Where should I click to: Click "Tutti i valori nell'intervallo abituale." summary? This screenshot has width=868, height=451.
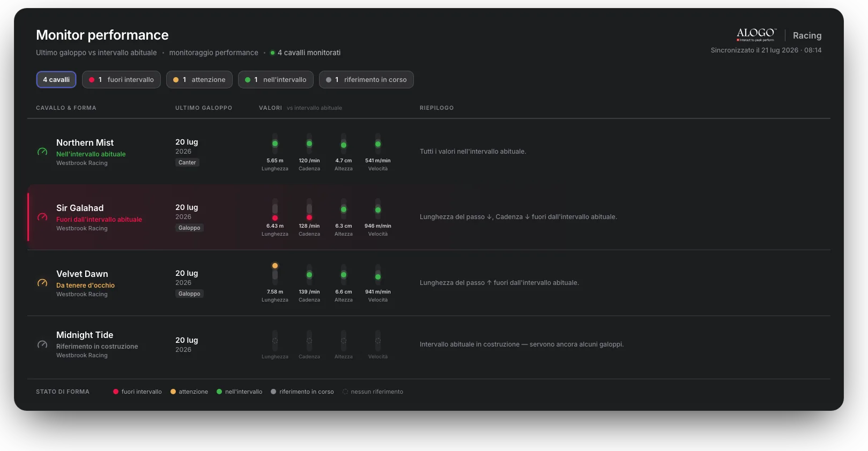tap(473, 152)
